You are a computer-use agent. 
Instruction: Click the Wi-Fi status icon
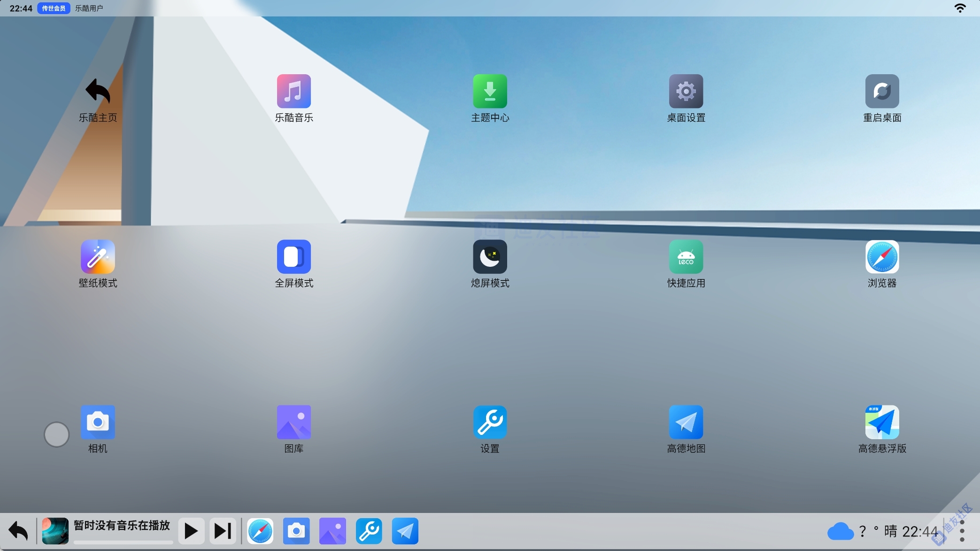click(x=960, y=8)
